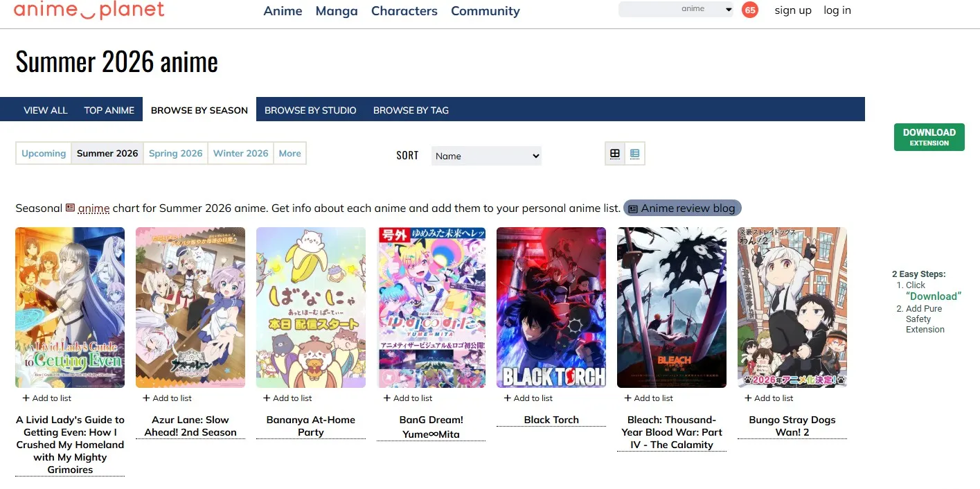The width and height of the screenshot is (980, 489).
Task: Select the BROWSE BY STUDIO tab
Action: click(x=310, y=110)
